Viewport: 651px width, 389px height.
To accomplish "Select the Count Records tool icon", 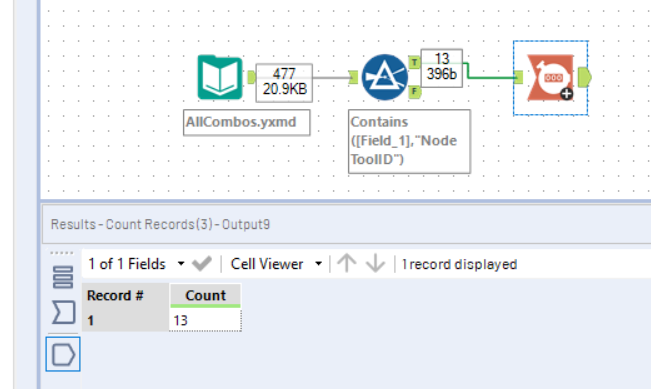I will click(551, 78).
